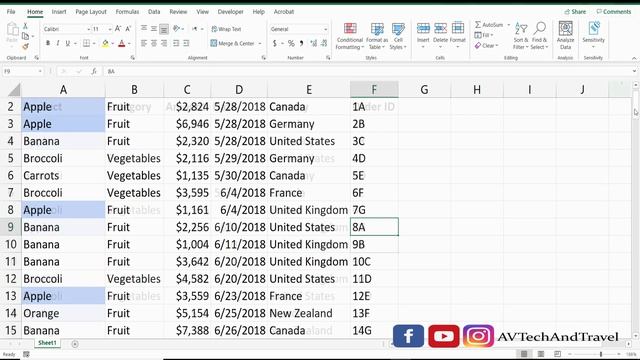Open the Clear button in Editing
The width and height of the screenshot is (640, 360).
tap(487, 46)
